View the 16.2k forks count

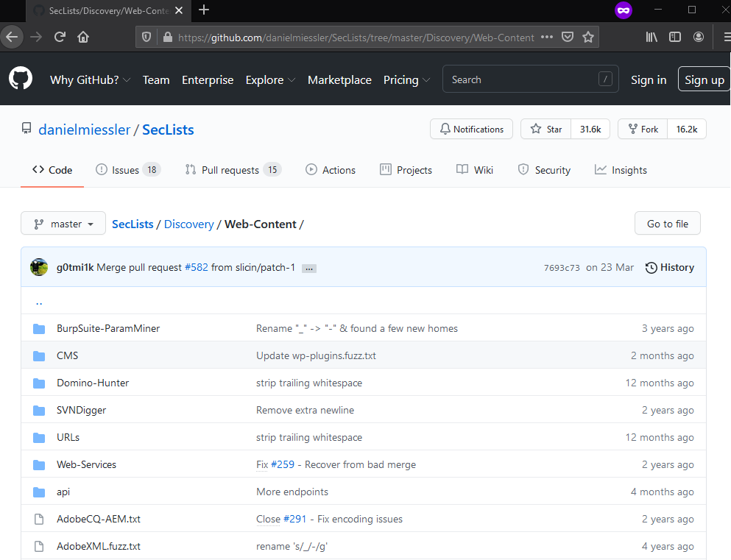click(x=687, y=129)
